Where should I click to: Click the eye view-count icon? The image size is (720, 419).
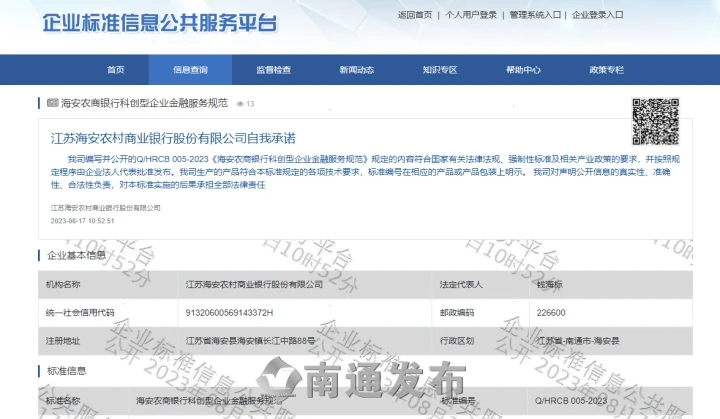[x=241, y=104]
